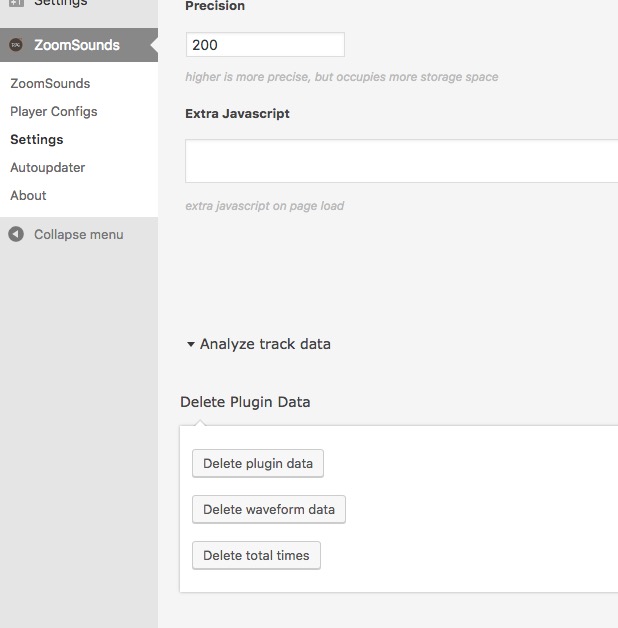This screenshot has width=618, height=628.
Task: Click the partially visible Settings sidebar icon
Action: tap(16, 3)
